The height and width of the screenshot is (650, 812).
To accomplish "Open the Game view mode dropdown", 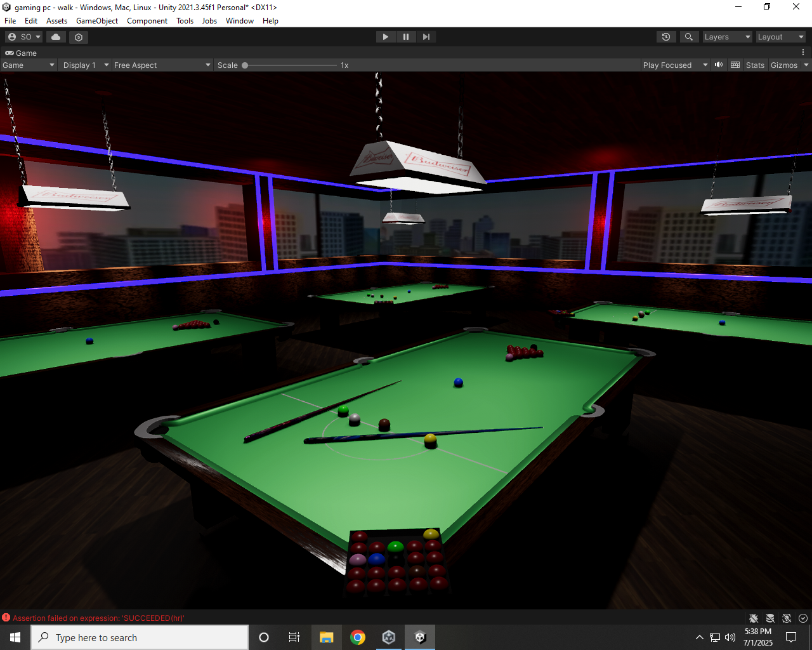I will 29,65.
